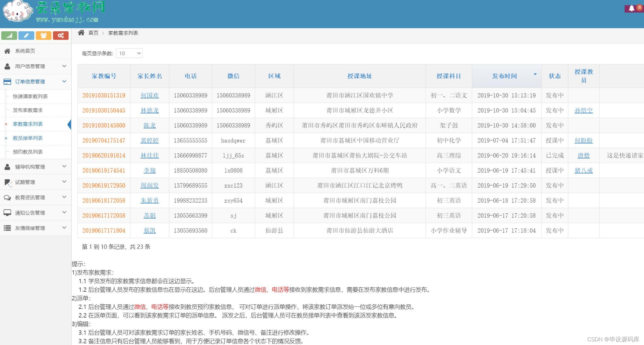
Task: Click address 莆田市荔城区万科6期
Action: [x=360, y=171]
